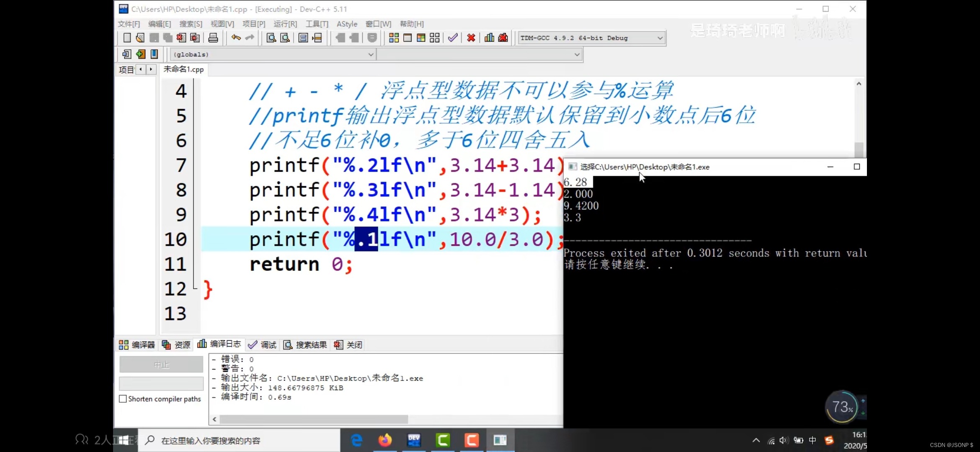Screen dimensions: 980x452
Task: Click the compile log horizontal scrollbar
Action: [314, 419]
